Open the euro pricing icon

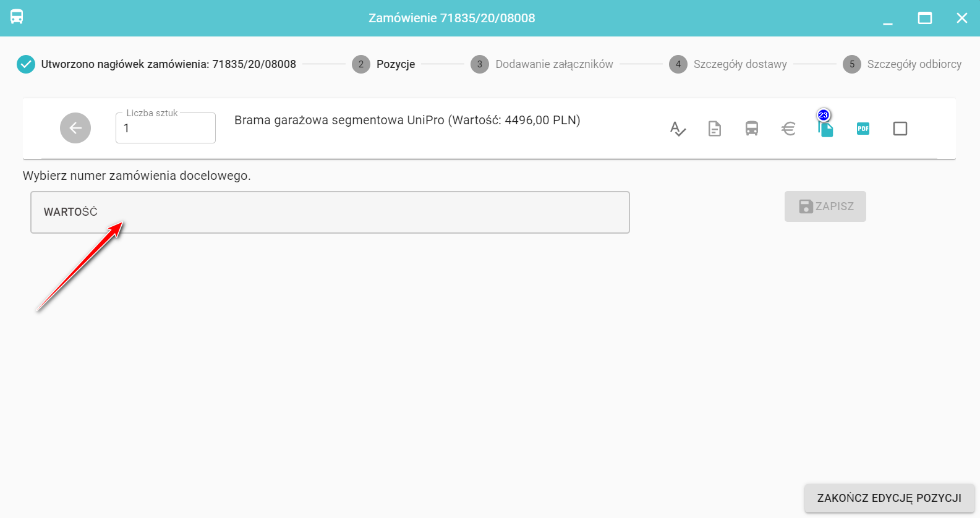(x=788, y=129)
